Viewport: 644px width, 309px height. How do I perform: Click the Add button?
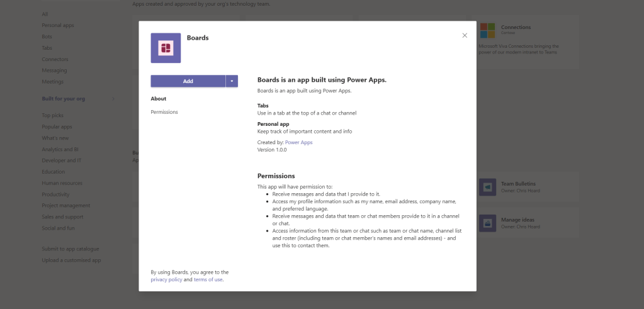point(188,81)
